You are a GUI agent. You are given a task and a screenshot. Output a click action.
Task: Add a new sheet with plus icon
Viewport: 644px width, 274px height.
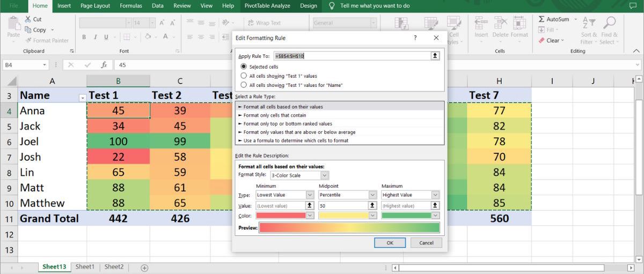tap(144, 268)
